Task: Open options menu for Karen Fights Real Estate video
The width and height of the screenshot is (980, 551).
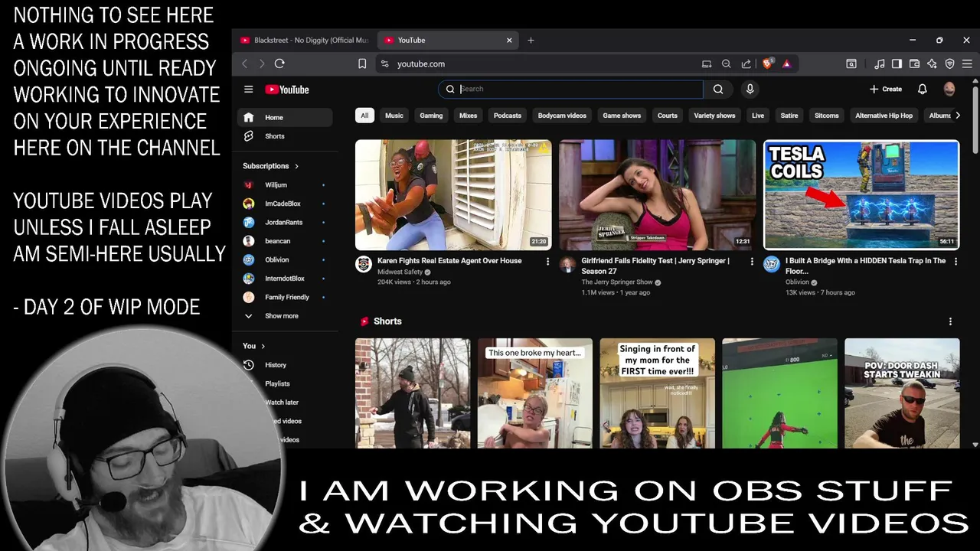Action: 547,262
